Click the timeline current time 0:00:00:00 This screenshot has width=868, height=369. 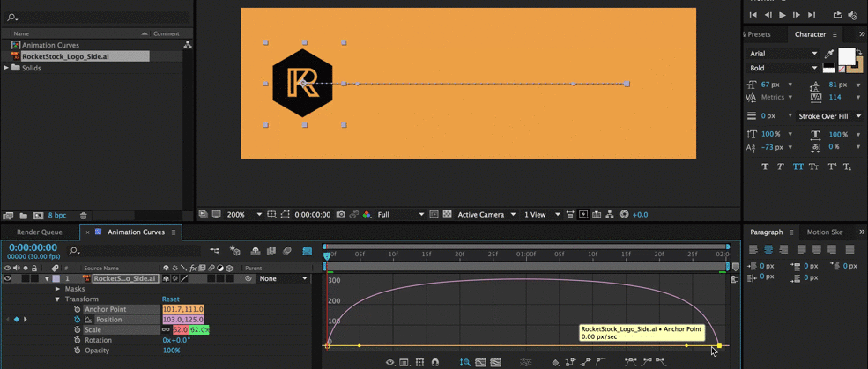tap(33, 247)
